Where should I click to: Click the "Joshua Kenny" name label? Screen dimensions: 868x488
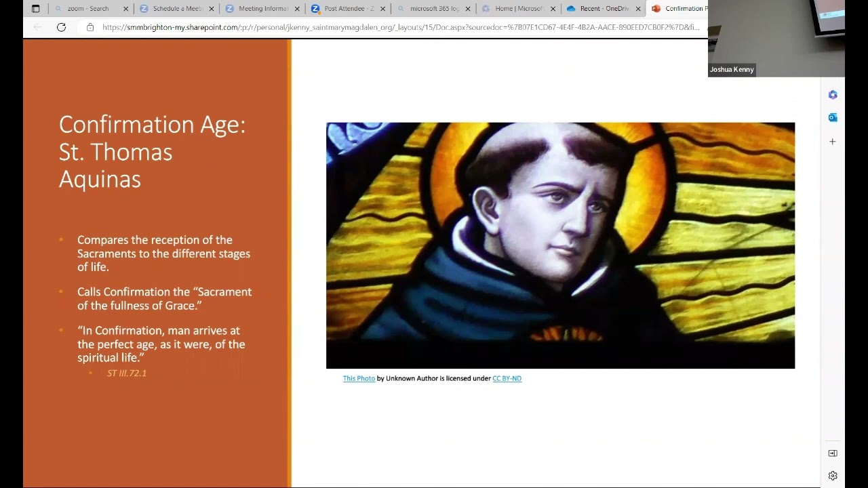732,70
